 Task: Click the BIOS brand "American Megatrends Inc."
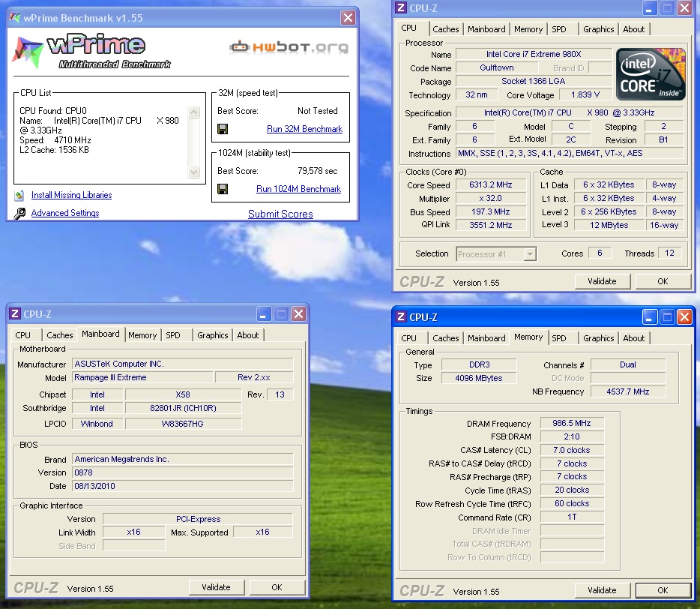click(x=183, y=459)
